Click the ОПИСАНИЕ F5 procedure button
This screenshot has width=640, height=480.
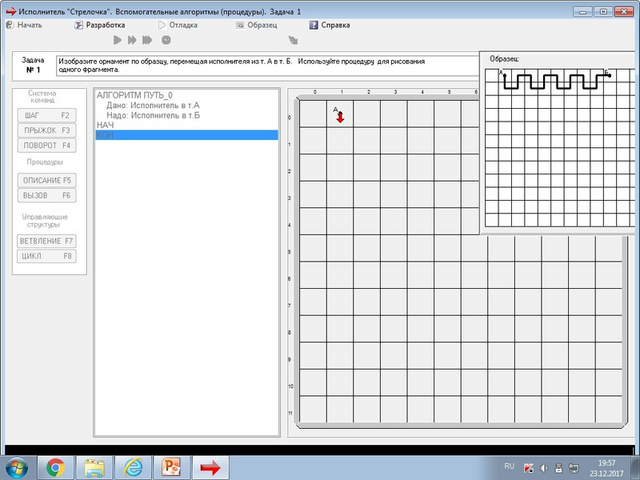pos(47,180)
